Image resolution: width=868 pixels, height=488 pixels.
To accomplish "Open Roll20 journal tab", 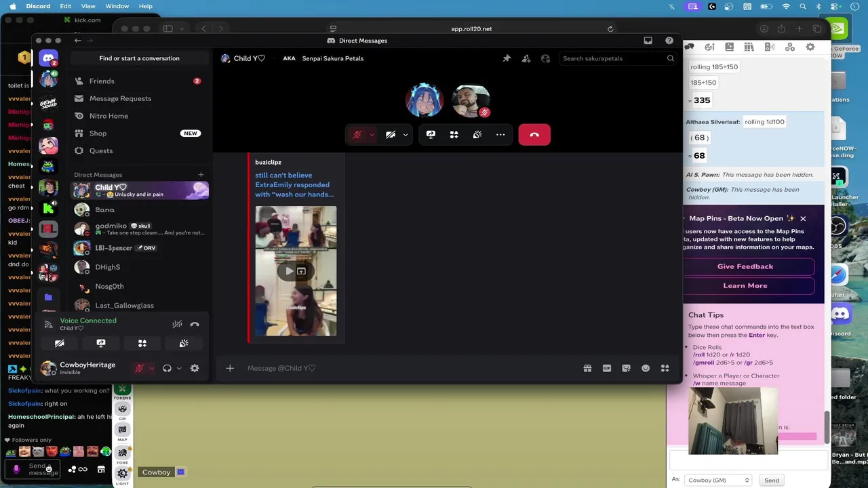I will [x=729, y=47].
